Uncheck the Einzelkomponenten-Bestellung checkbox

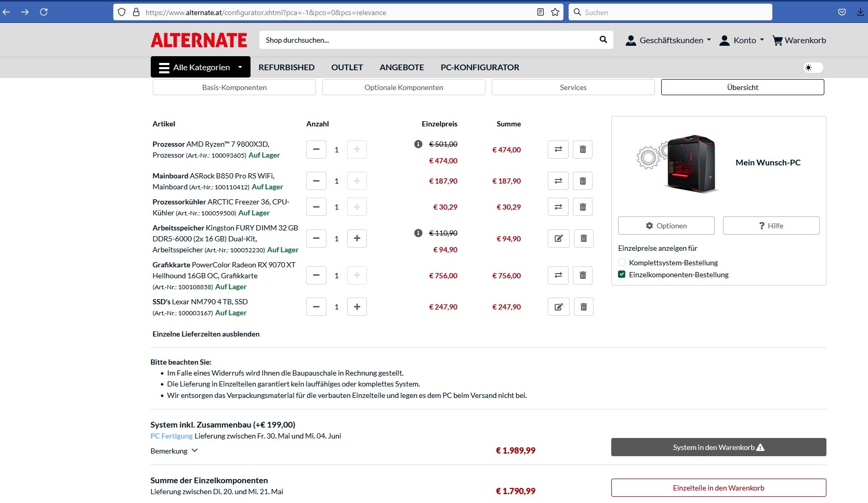622,274
